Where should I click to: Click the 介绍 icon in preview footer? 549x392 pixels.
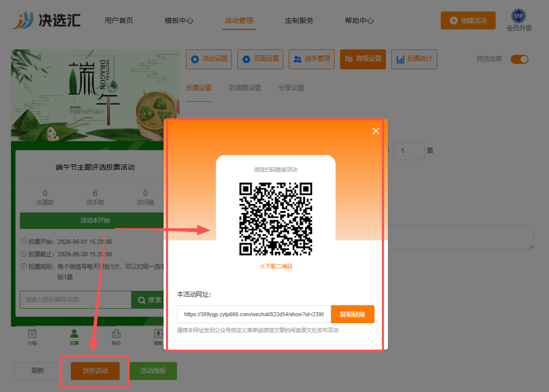click(32, 337)
